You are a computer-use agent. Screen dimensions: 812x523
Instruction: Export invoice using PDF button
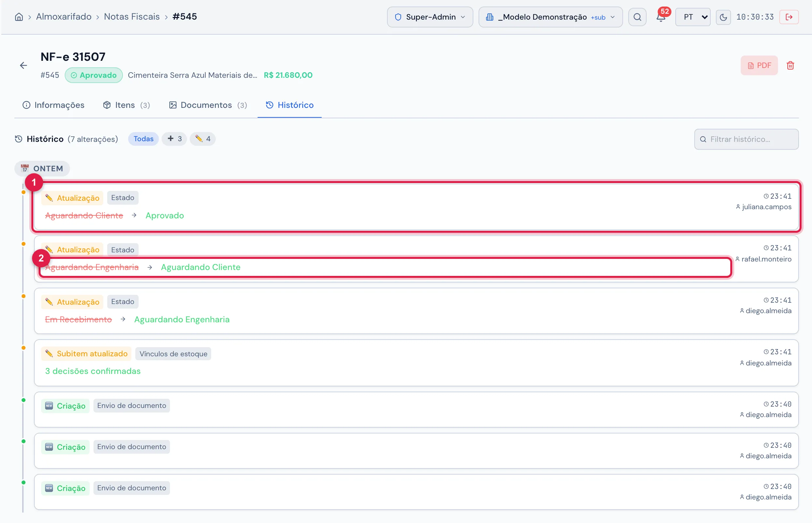click(x=759, y=65)
